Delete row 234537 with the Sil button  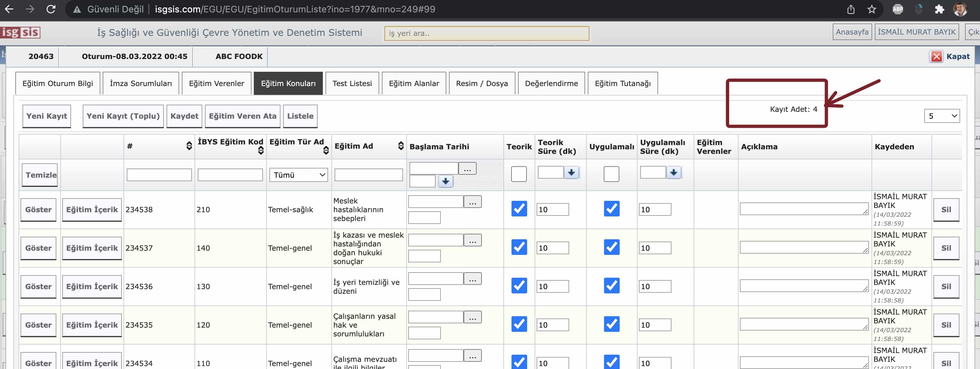(946, 248)
